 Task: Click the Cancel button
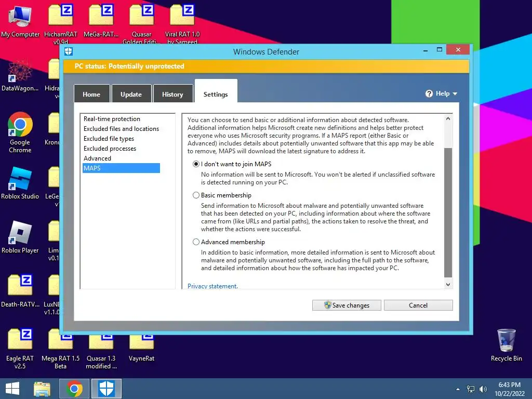pos(418,305)
